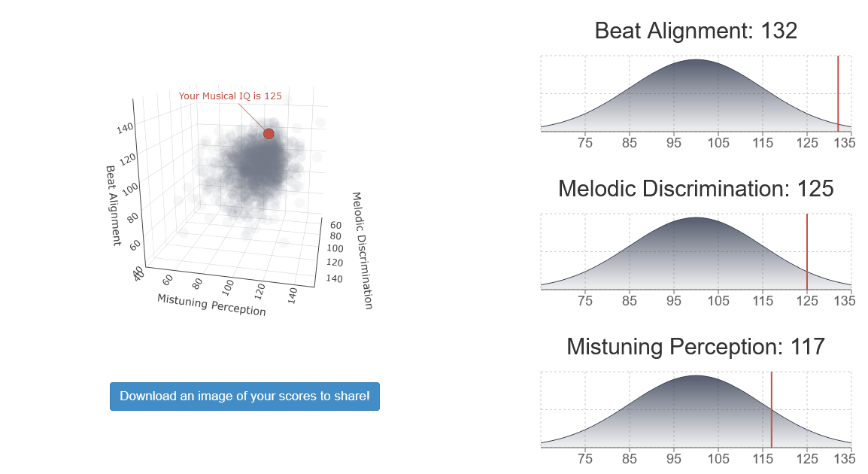Click the Mistuning Perception axis title in 3D plot
Image resolution: width=868 pixels, height=474 pixels.
[211, 305]
